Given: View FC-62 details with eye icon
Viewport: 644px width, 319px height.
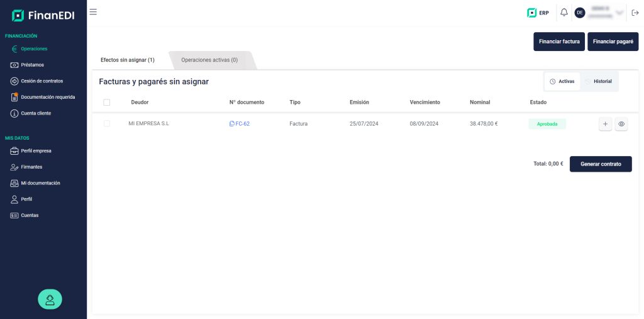Looking at the screenshot, I should pos(621,124).
